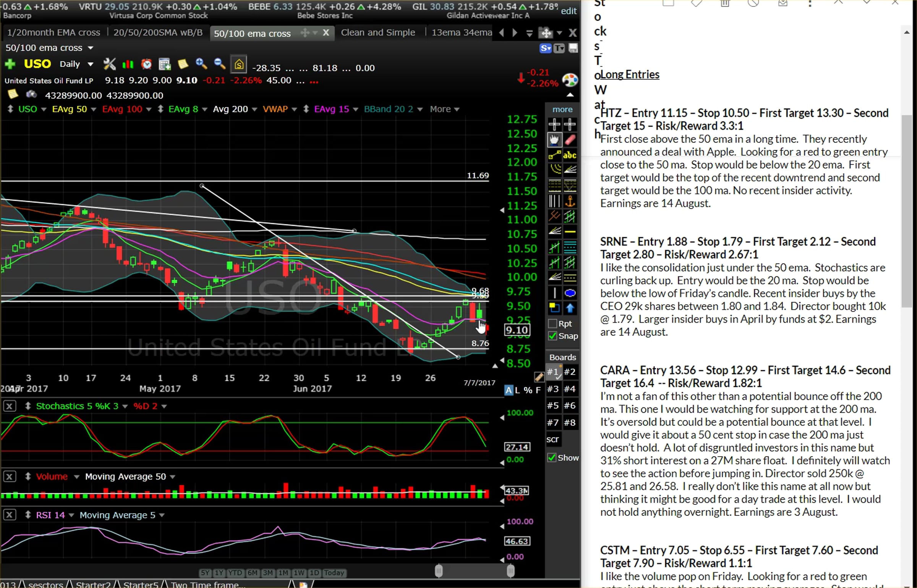The image size is (917, 588).
Task: Switch to Clean and Simple tab
Action: pyautogui.click(x=378, y=32)
